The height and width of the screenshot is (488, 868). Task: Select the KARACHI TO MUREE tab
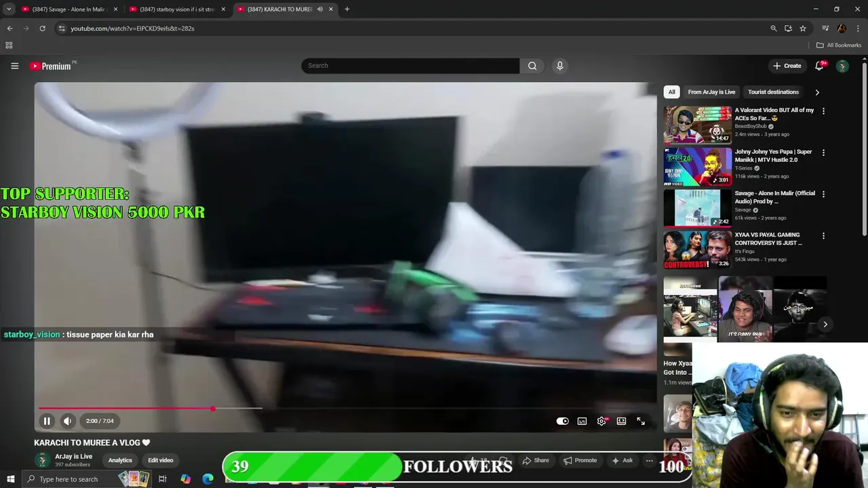click(x=278, y=9)
